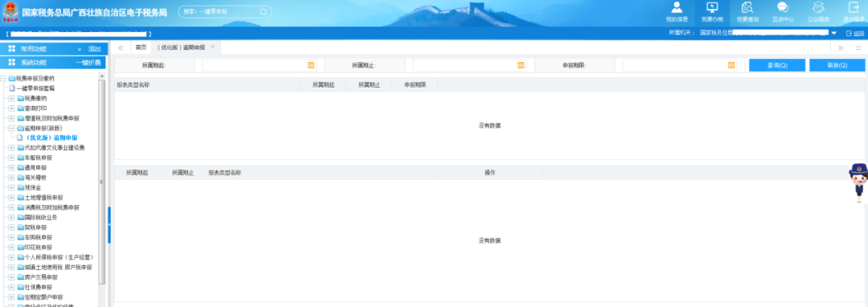This screenshot has height=307, width=868.
Task: Open the 所属机关 dropdown arrow
Action: pos(834,33)
